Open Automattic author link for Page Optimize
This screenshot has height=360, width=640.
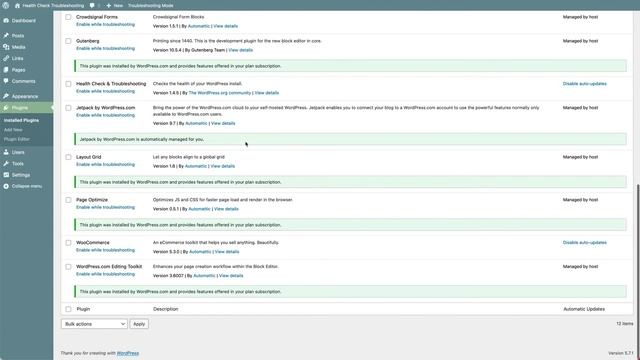[x=199, y=209]
